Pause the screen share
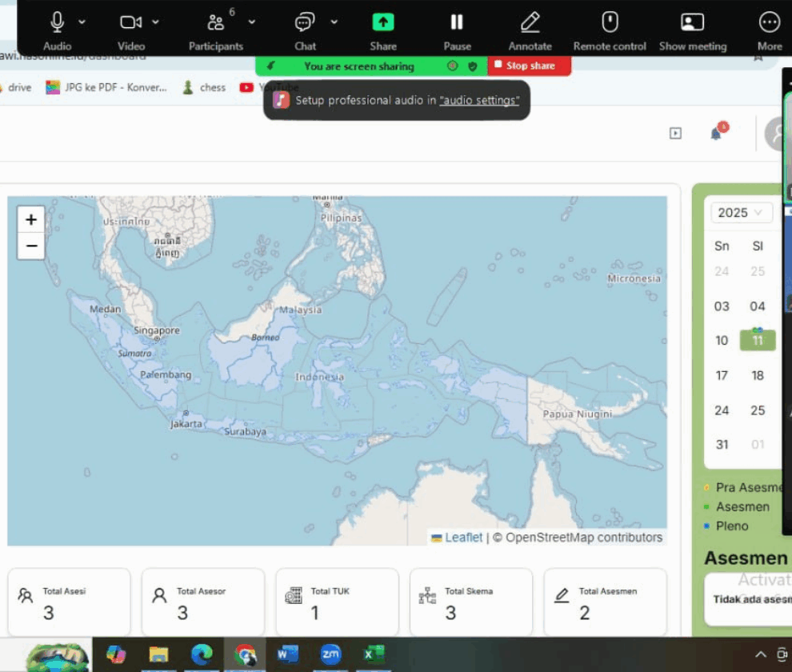This screenshot has height=672, width=792. point(457,22)
